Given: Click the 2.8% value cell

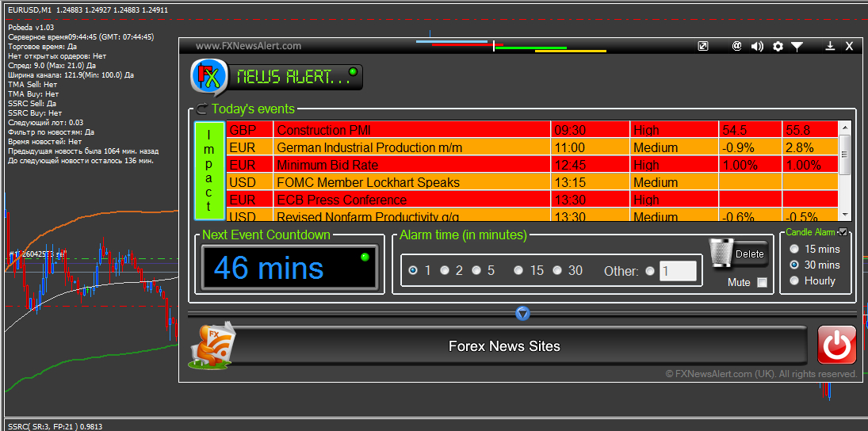Looking at the screenshot, I should tap(810, 147).
